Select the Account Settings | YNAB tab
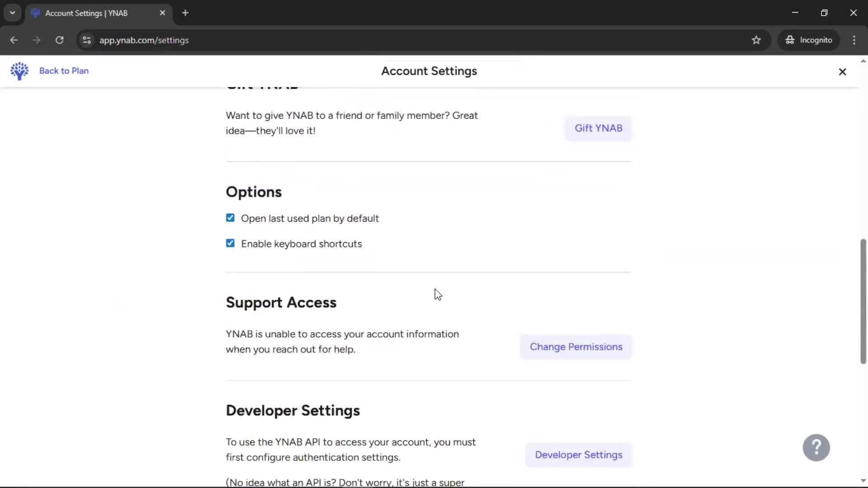The image size is (868, 488). tap(99, 13)
